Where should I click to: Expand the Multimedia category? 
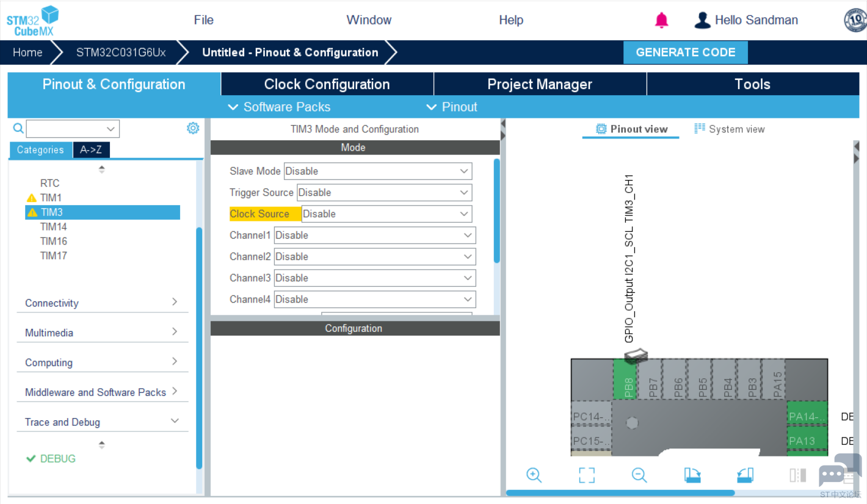(103, 333)
